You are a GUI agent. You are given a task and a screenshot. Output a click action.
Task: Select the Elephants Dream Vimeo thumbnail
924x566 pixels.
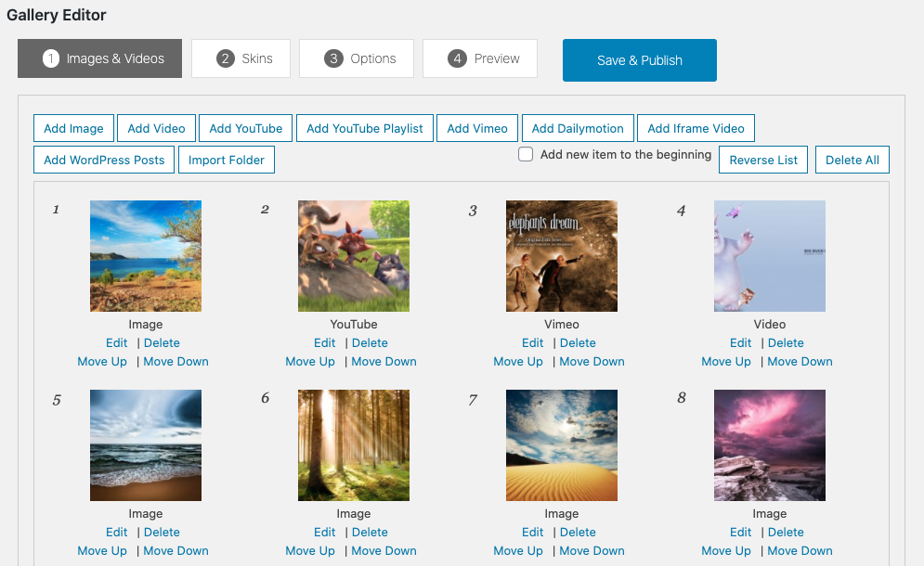(x=562, y=256)
